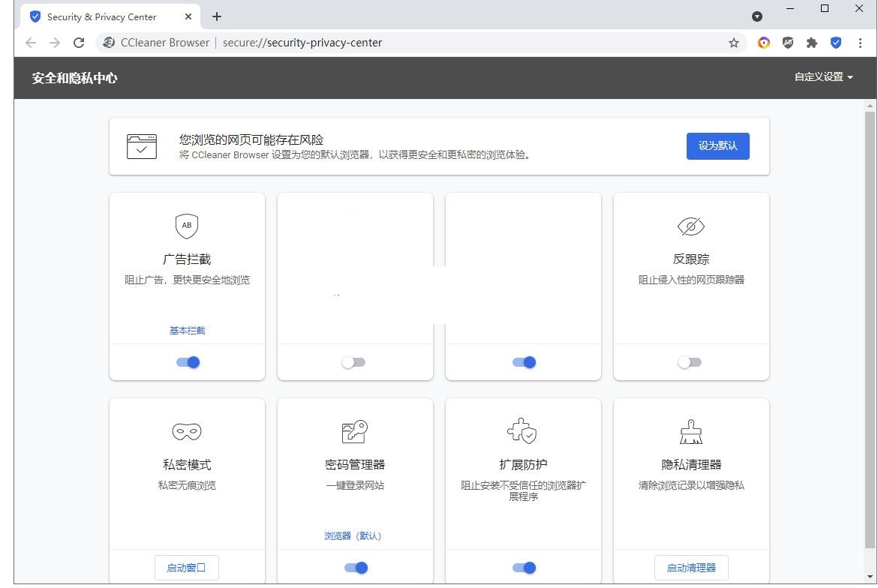Image resolution: width=878 pixels, height=588 pixels.
Task: Click the bookmark star in the address bar
Action: pos(733,43)
